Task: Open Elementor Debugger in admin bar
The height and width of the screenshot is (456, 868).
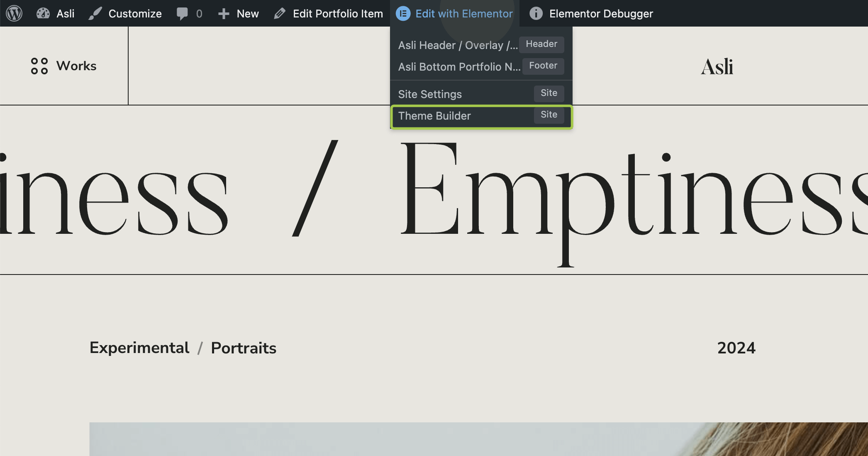Action: pyautogui.click(x=600, y=13)
